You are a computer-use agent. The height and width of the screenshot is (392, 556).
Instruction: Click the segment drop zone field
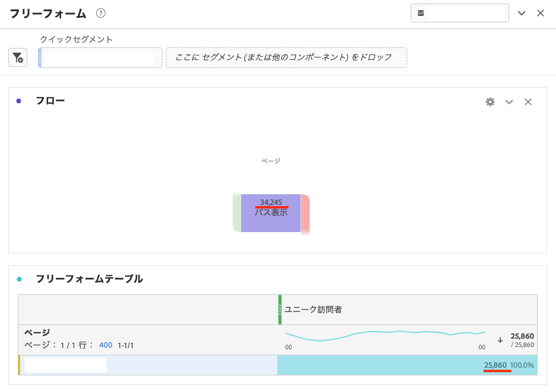pos(286,57)
